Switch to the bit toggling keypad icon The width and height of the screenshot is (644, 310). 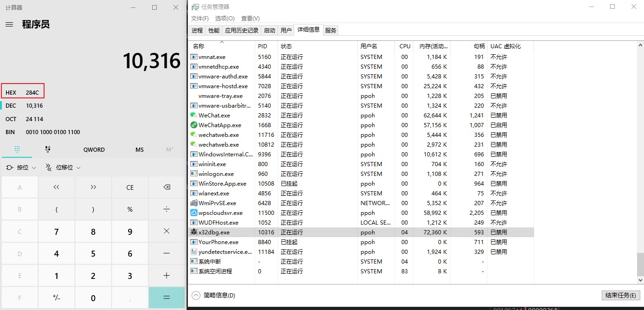[x=48, y=149]
